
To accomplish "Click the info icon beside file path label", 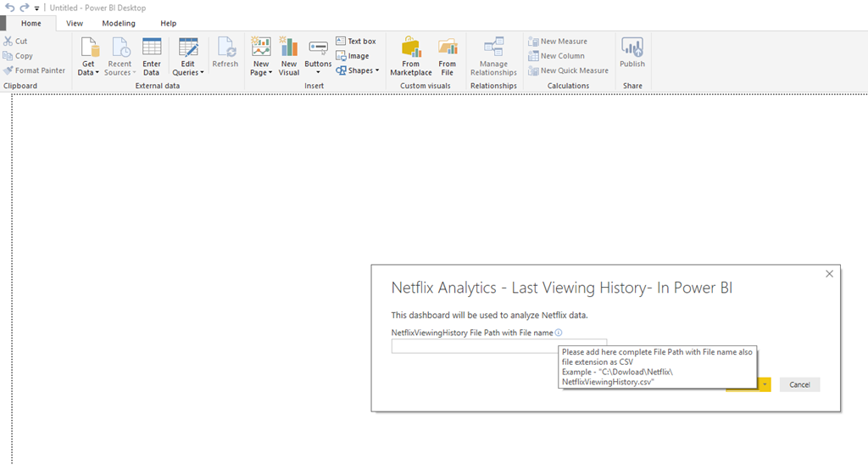I will pos(559,333).
